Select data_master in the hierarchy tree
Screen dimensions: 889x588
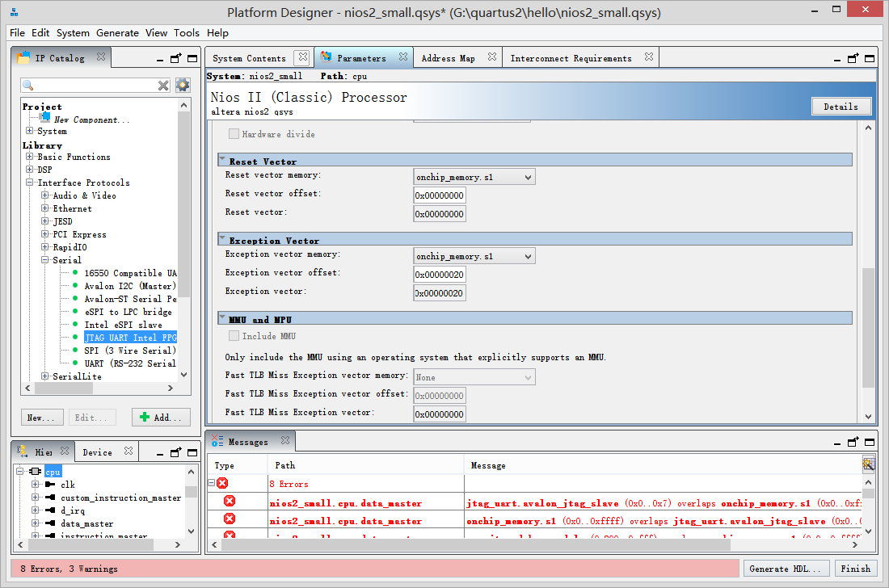click(86, 524)
